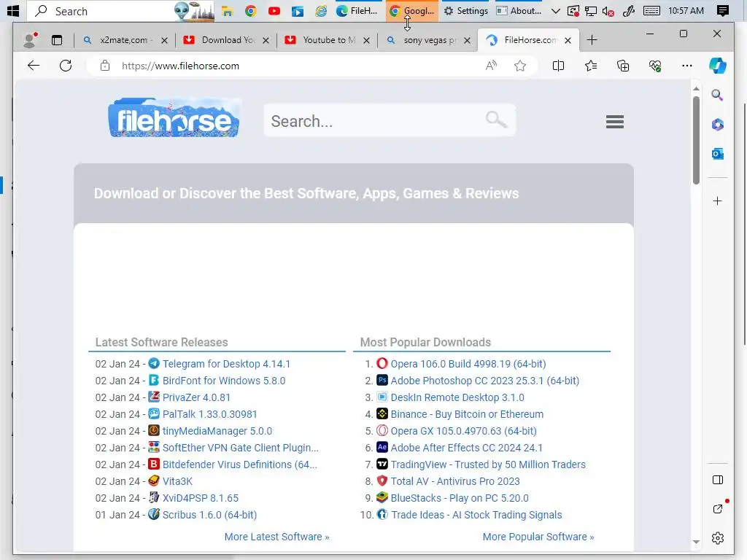Open a new browser tab
Screen dimensions: 747x560
click(x=592, y=40)
